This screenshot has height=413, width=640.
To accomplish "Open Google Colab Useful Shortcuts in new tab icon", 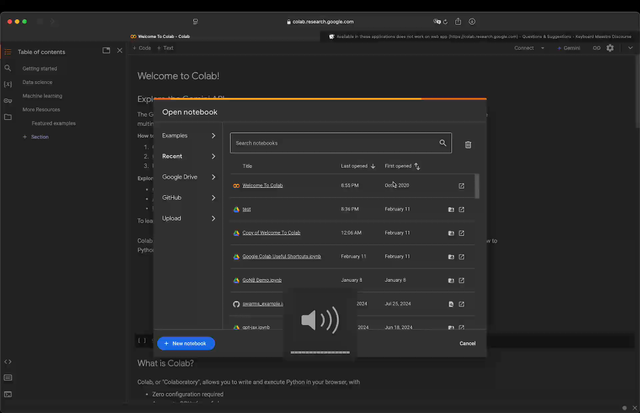I will tap(461, 257).
